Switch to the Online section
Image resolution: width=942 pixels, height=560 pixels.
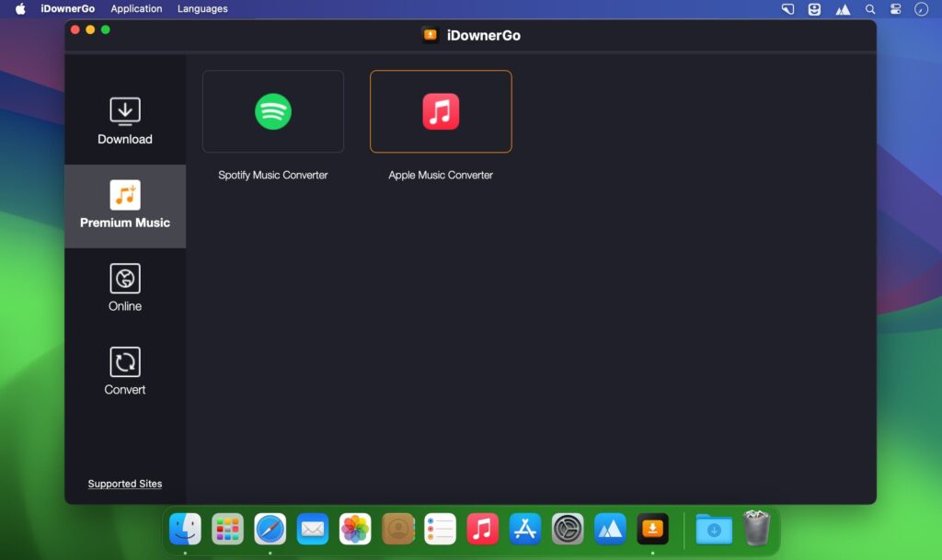click(124, 288)
